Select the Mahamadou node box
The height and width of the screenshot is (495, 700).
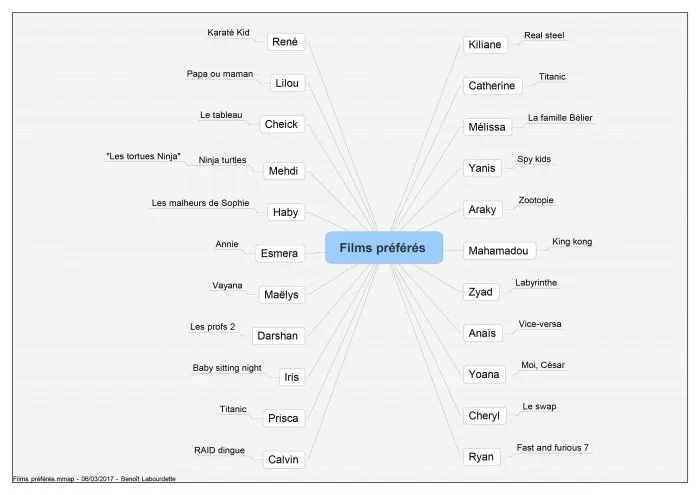pyautogui.click(x=499, y=251)
